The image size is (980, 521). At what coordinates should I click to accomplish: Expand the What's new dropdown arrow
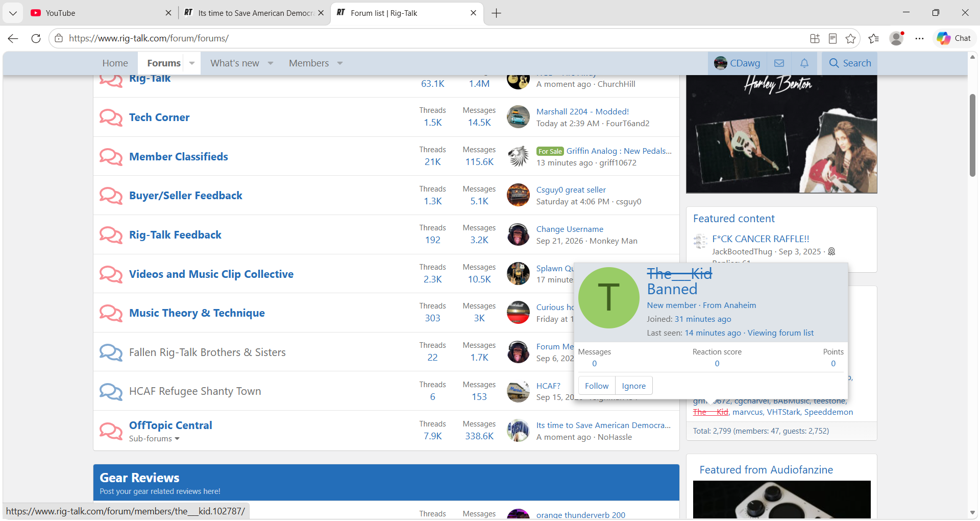[x=271, y=63]
